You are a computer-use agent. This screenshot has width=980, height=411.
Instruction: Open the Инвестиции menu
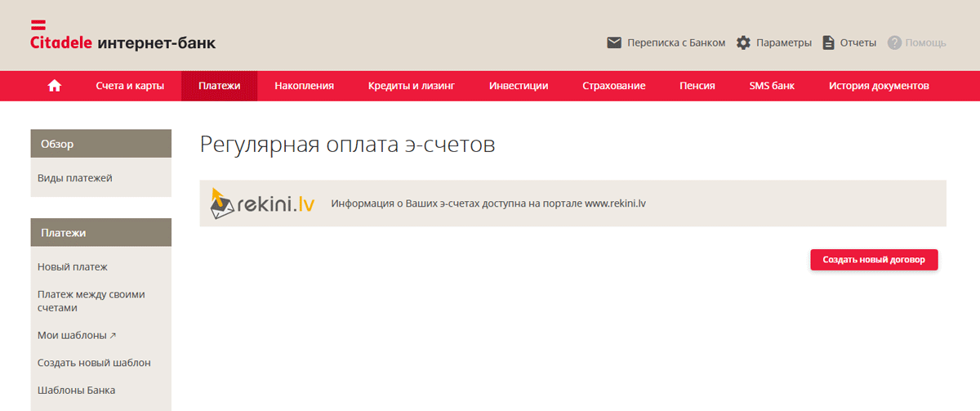[519, 86]
